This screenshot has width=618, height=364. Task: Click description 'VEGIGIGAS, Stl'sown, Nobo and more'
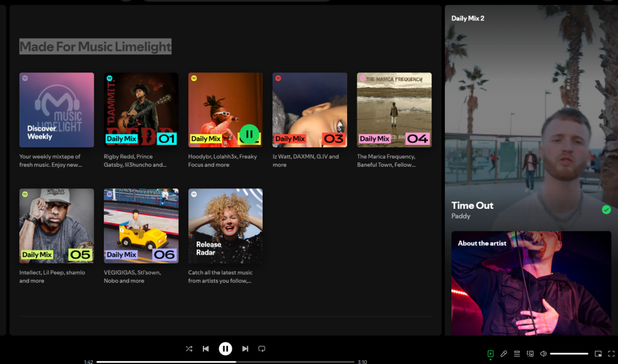pyautogui.click(x=132, y=276)
